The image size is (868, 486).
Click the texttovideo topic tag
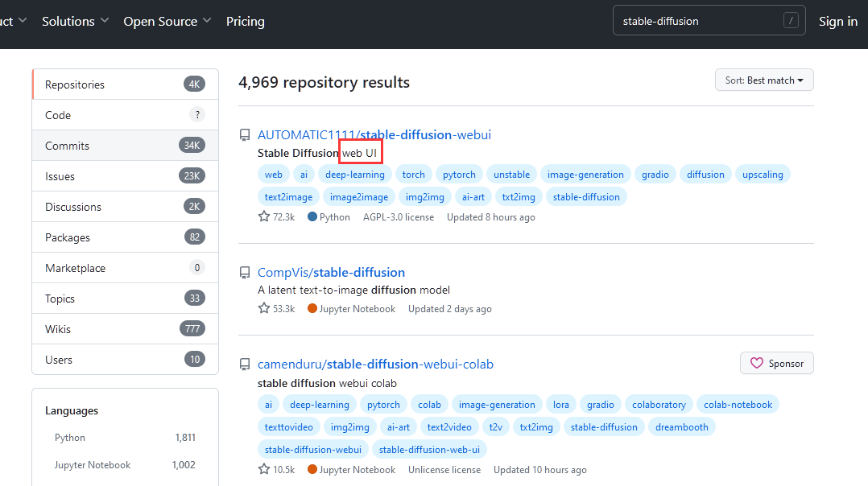(288, 426)
